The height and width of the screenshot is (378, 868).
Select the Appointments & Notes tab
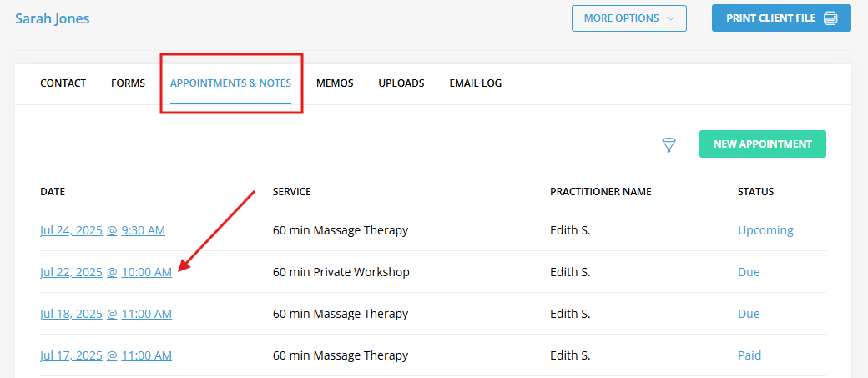click(x=231, y=83)
